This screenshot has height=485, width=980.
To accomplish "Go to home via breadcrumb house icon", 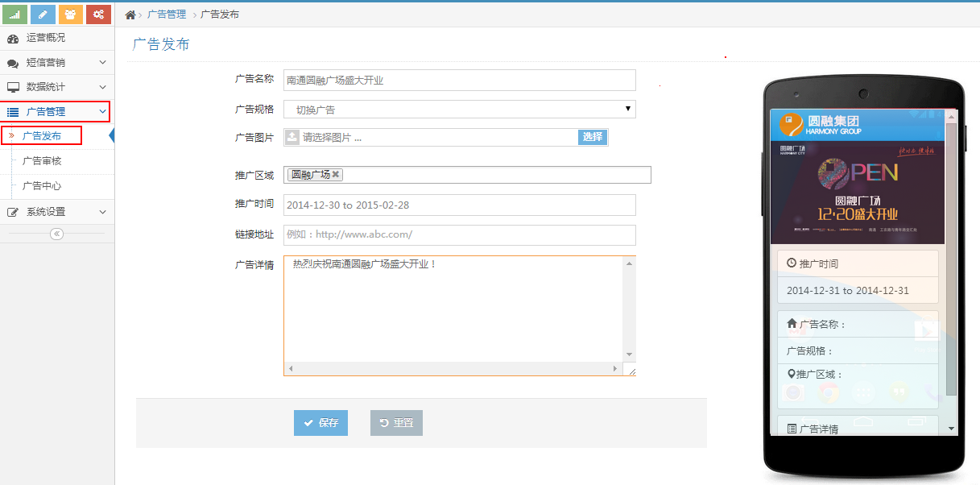I will (130, 15).
